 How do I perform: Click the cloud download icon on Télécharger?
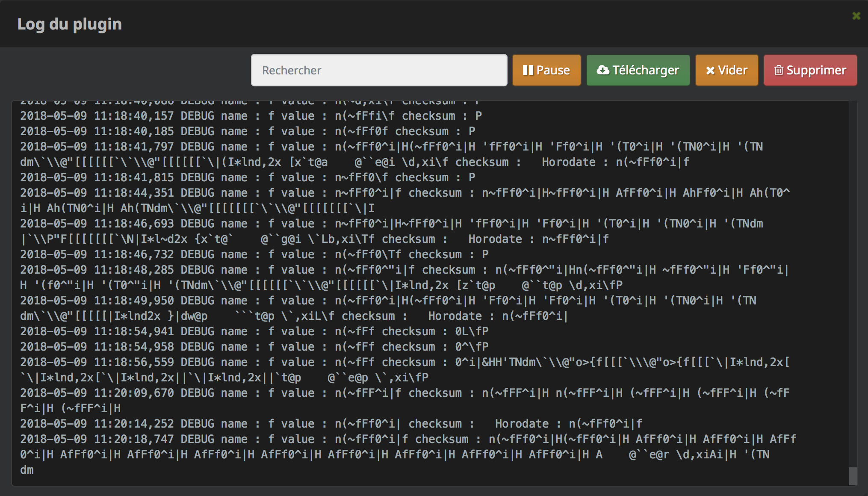[603, 70]
